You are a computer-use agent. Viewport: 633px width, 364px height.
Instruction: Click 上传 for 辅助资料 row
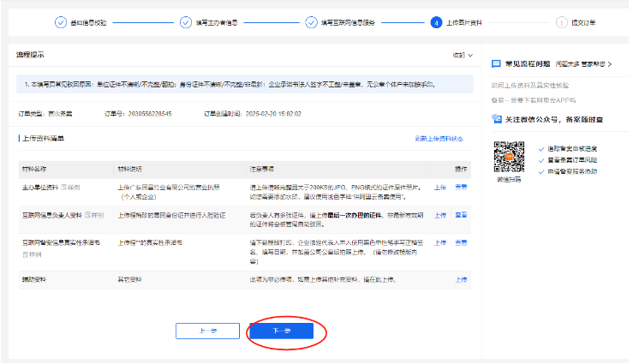coord(461,279)
